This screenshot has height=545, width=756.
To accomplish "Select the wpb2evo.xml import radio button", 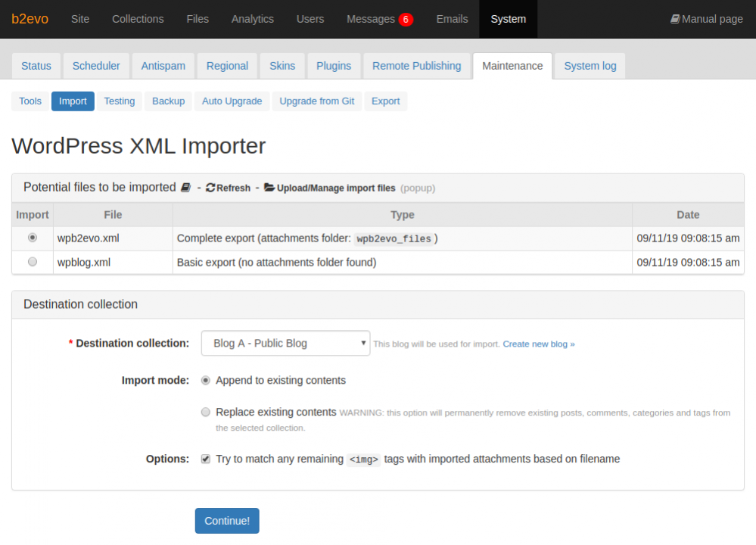I will 33,238.
